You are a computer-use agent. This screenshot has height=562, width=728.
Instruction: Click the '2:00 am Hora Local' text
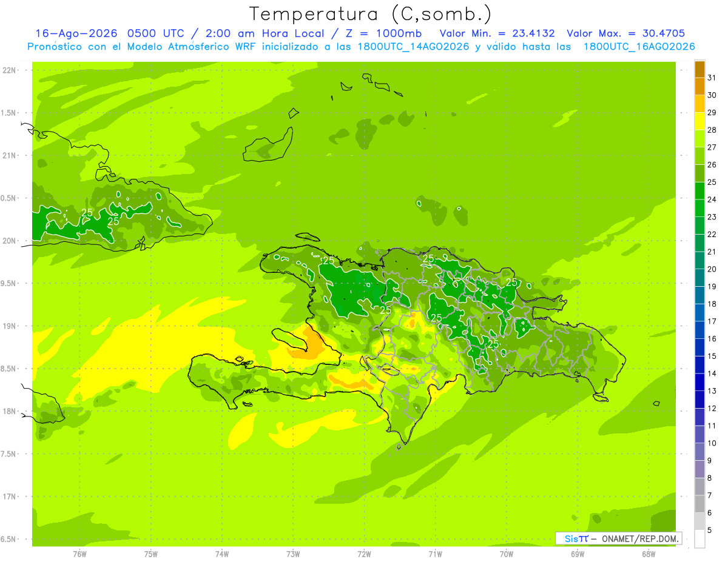(263, 33)
